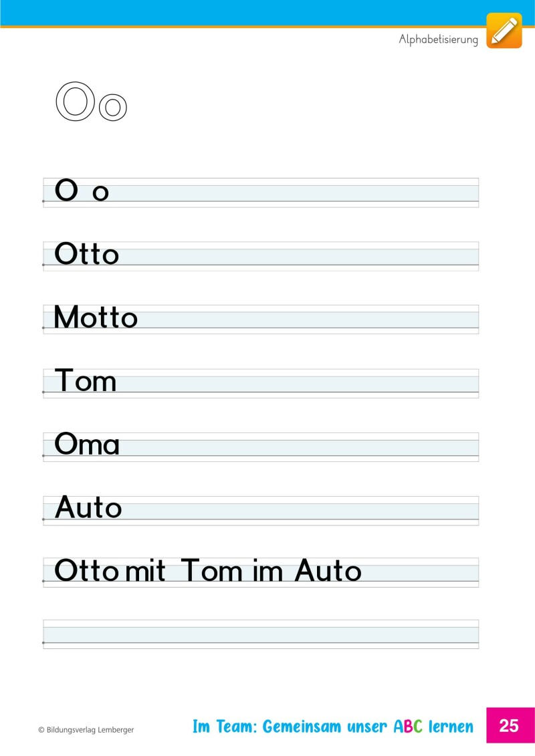Click the small outlined lowercase o
This screenshot has height=756, width=535.
pyautogui.click(x=112, y=107)
